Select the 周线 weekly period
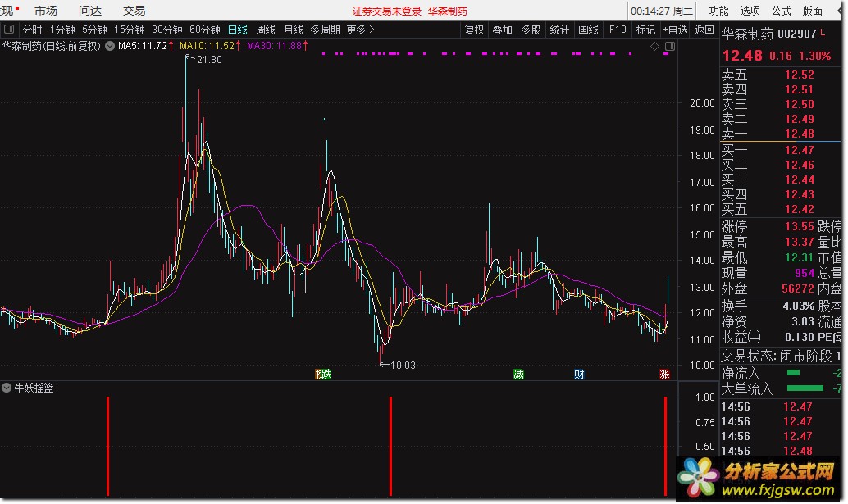 pyautogui.click(x=266, y=30)
